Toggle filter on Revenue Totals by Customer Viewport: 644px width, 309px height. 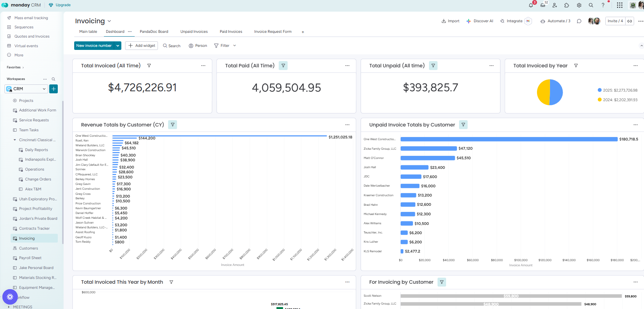click(x=173, y=125)
